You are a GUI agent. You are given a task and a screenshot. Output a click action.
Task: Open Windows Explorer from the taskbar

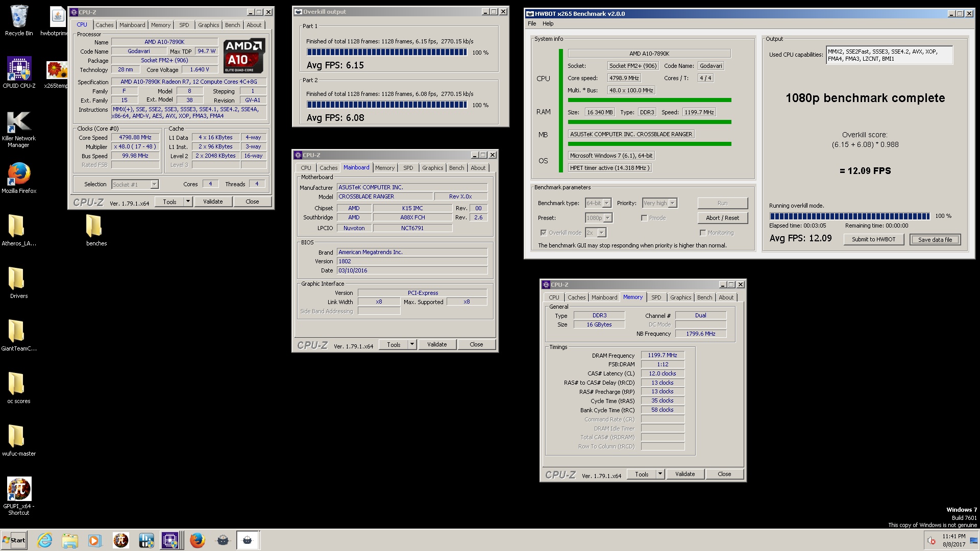pyautogui.click(x=70, y=540)
